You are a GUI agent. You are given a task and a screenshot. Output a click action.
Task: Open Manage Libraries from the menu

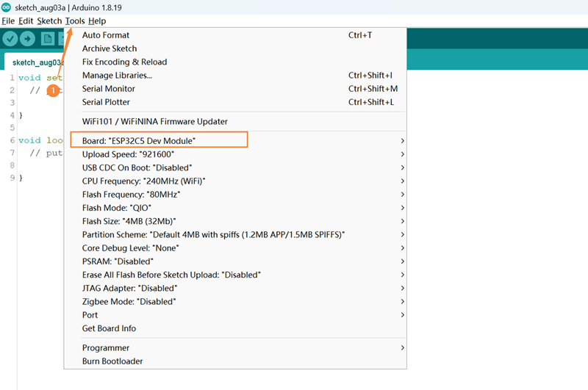117,75
